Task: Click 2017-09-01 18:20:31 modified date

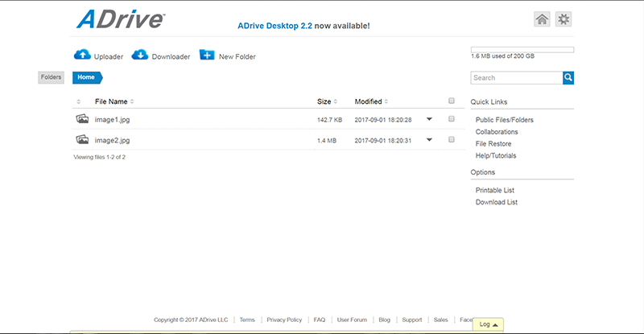Action: coord(383,141)
